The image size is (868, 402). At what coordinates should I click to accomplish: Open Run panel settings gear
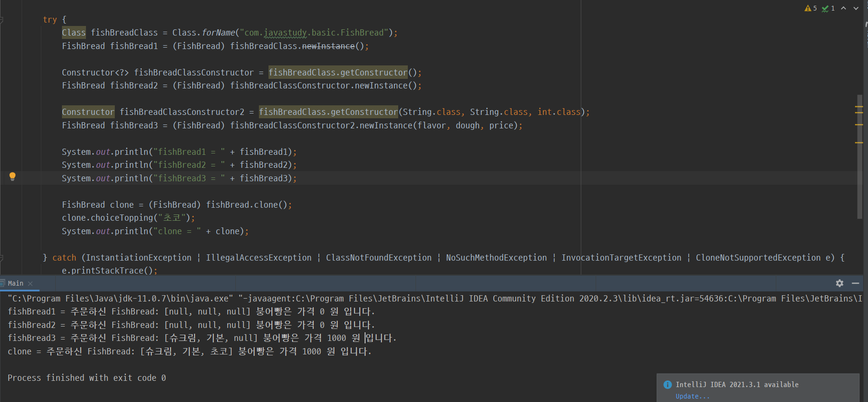[x=840, y=283]
